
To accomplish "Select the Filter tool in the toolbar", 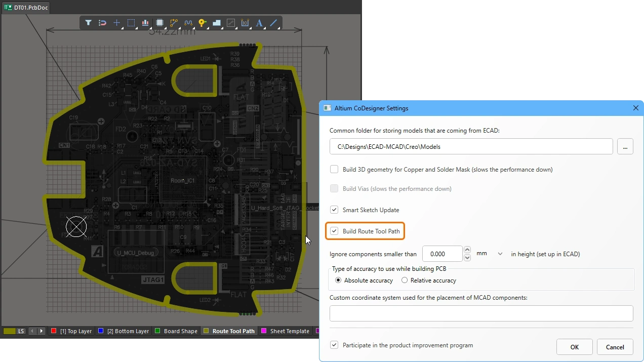I will [88, 23].
